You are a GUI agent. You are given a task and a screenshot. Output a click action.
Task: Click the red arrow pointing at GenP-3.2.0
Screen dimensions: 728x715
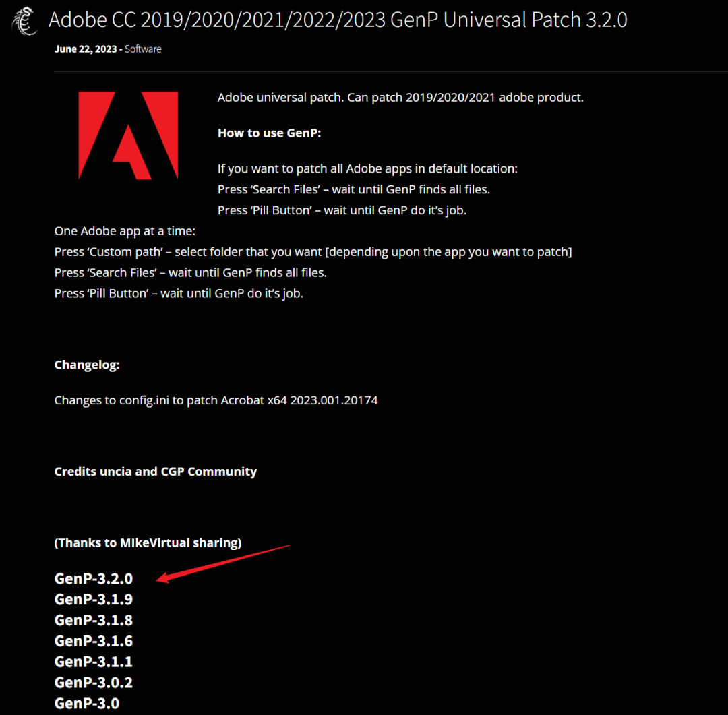(226, 561)
